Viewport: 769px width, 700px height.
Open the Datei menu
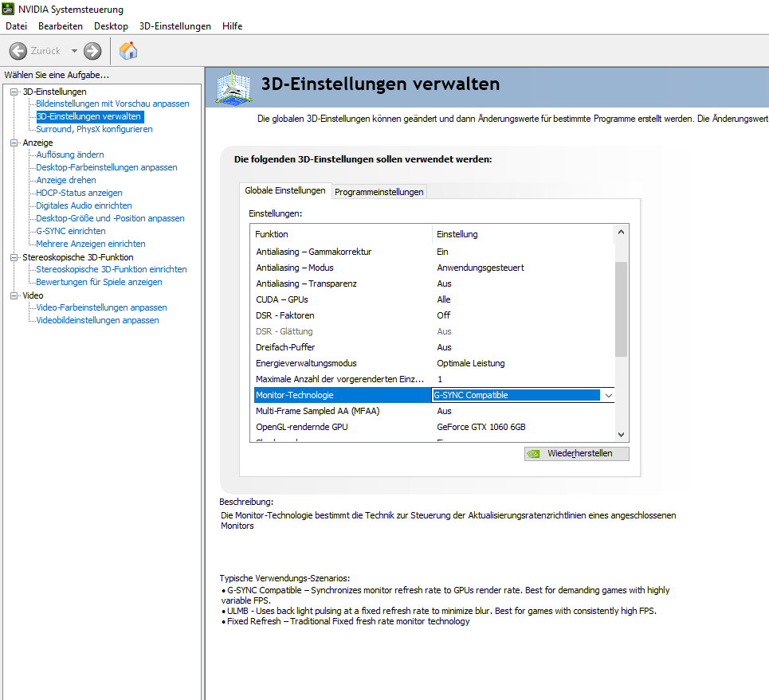16,26
